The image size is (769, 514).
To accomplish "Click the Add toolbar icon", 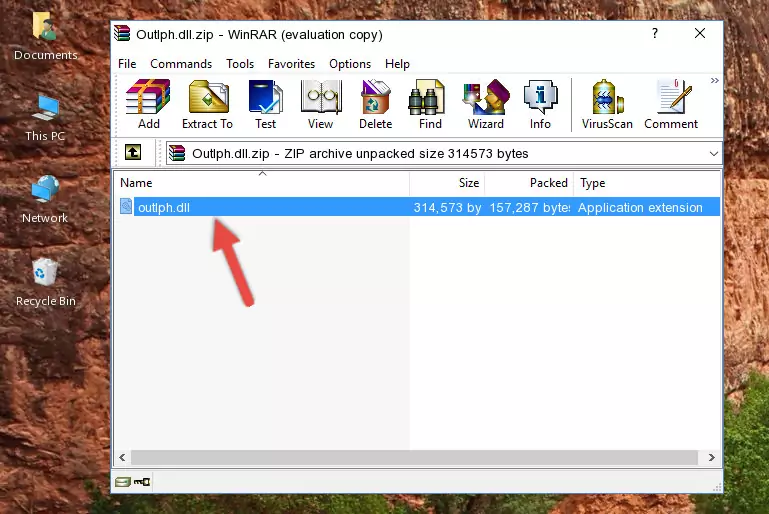I will coord(148,104).
